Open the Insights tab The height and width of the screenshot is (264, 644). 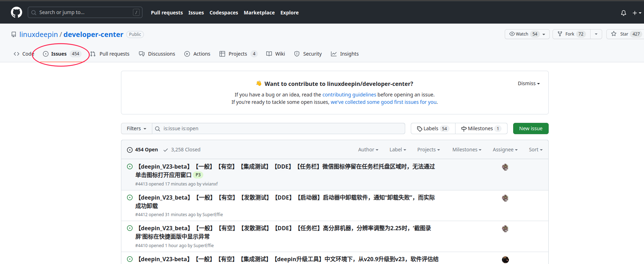[345, 54]
